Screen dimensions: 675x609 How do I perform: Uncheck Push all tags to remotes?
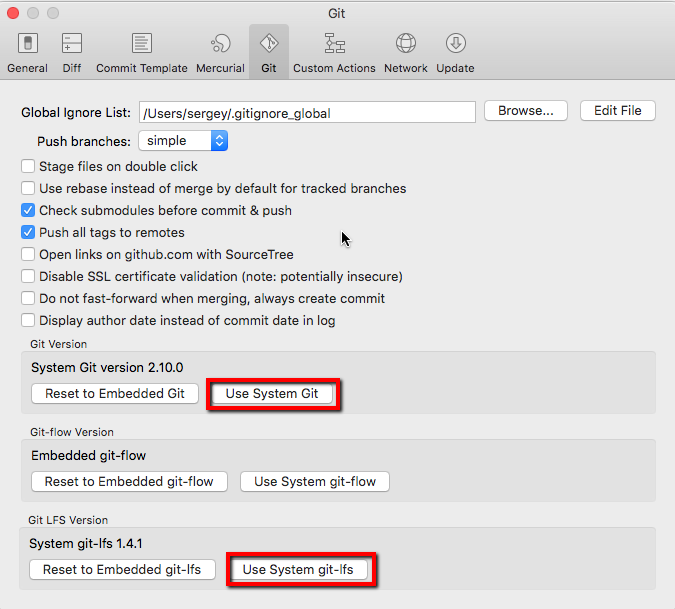click(x=28, y=232)
